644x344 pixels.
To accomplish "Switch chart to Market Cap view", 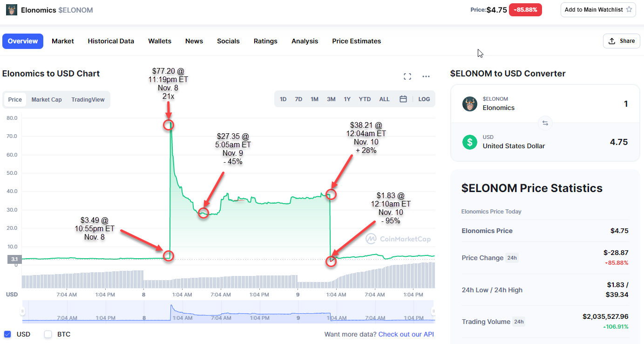I will [47, 99].
